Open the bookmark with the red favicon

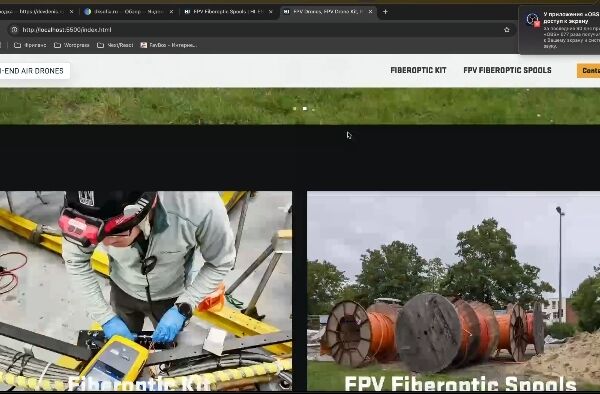(x=168, y=45)
